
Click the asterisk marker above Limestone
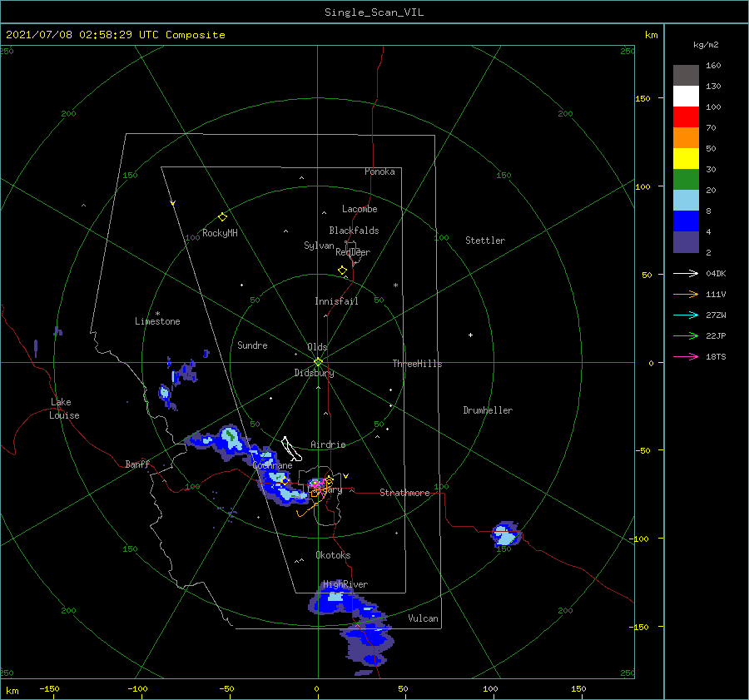click(x=157, y=314)
